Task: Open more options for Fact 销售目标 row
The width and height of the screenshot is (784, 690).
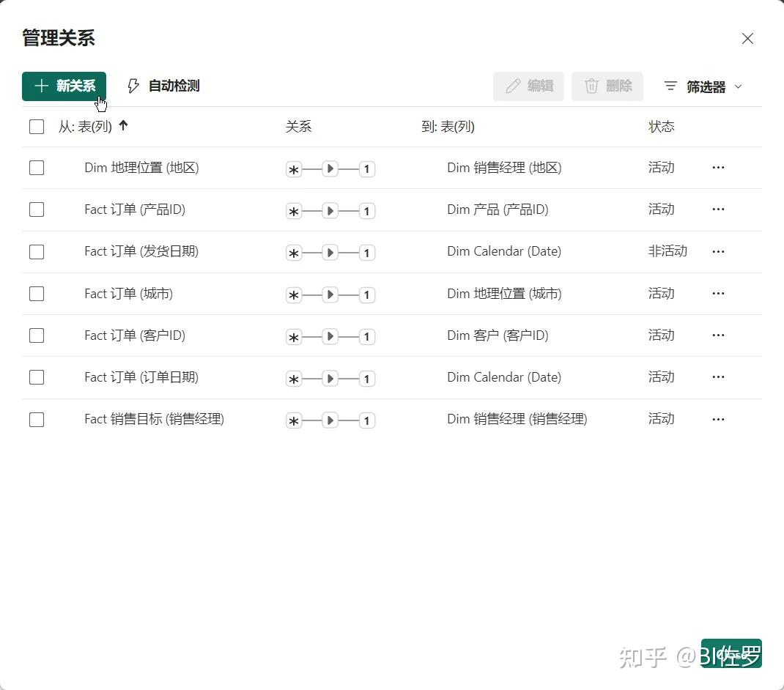Action: 718,419
